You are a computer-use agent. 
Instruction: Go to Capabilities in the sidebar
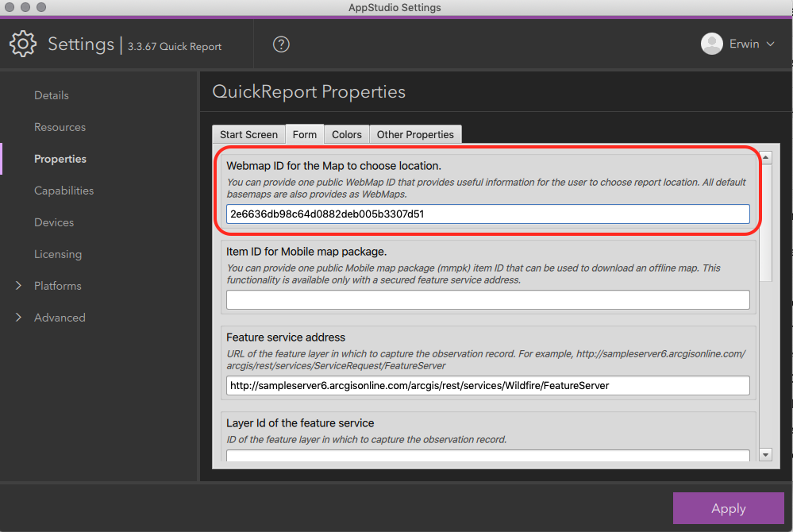[x=64, y=191]
